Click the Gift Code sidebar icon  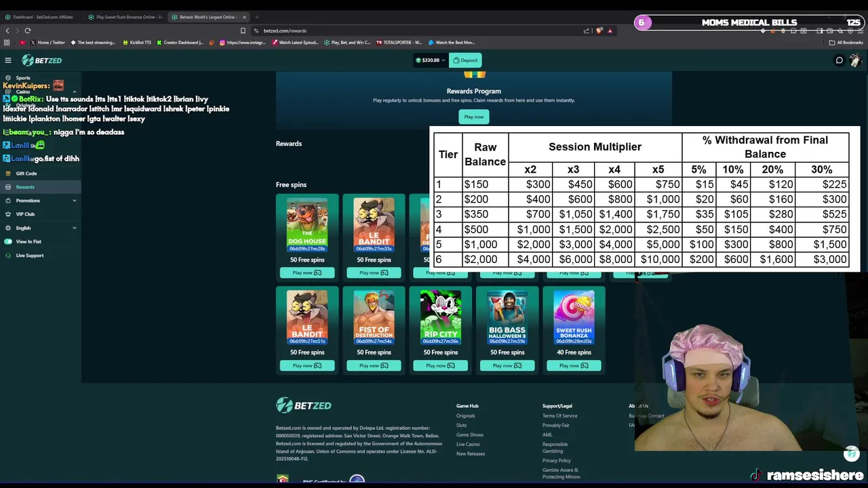8,174
